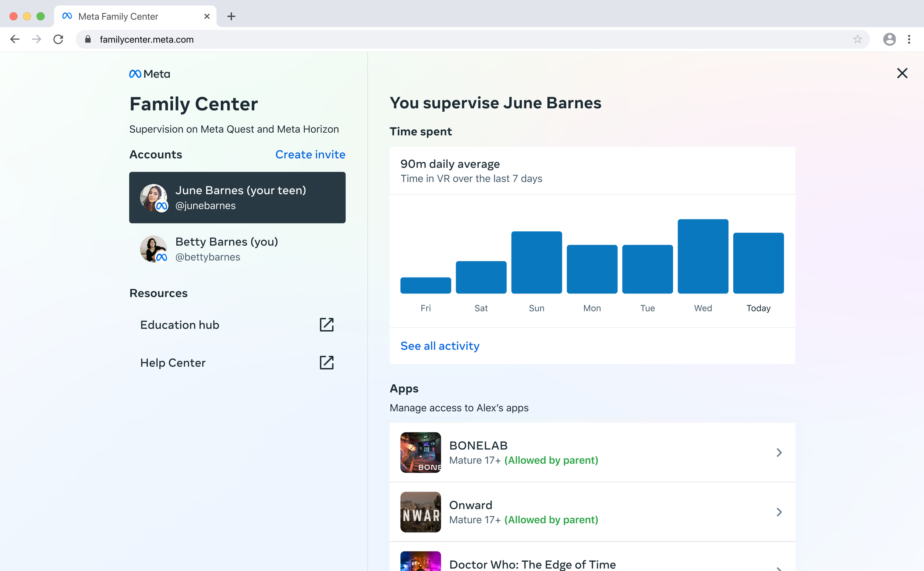The height and width of the screenshot is (571, 924).
Task: Open Education hub external link icon
Action: (x=326, y=325)
